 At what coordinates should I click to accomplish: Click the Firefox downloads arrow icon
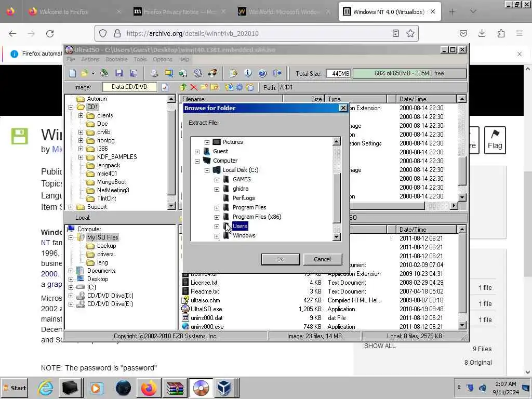tap(482, 33)
